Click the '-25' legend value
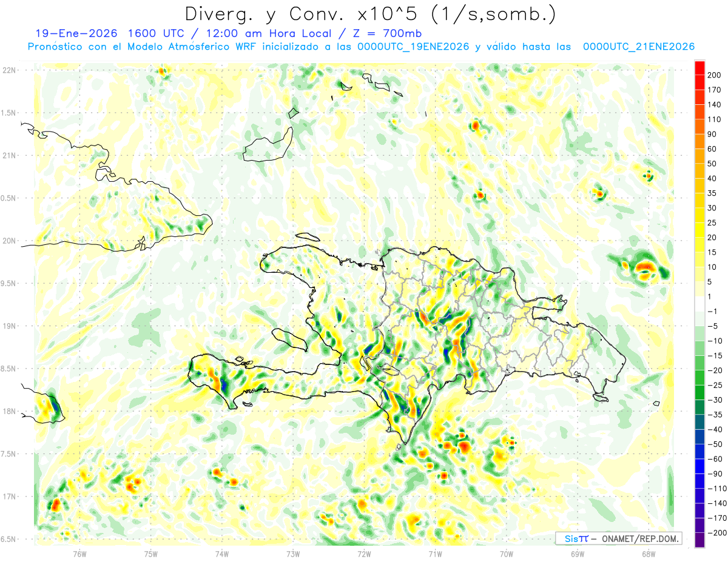The image size is (728, 562). click(x=714, y=385)
